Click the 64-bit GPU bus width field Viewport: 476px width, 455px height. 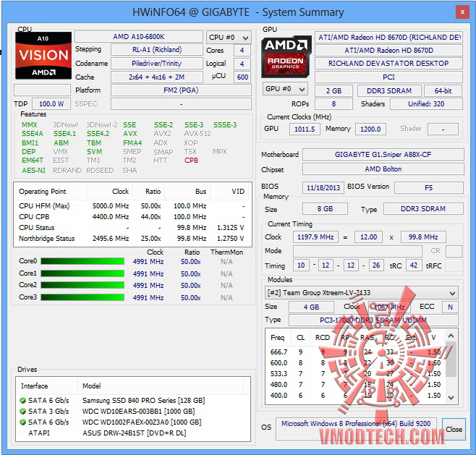click(x=443, y=90)
